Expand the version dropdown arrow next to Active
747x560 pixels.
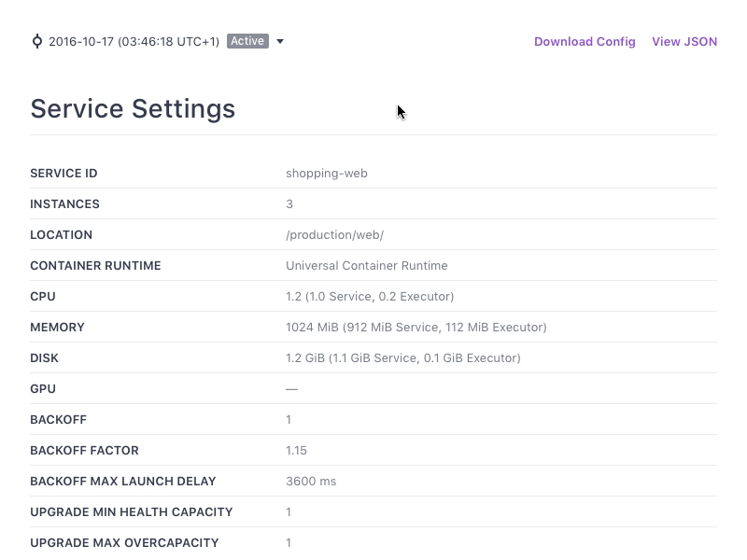tap(281, 41)
